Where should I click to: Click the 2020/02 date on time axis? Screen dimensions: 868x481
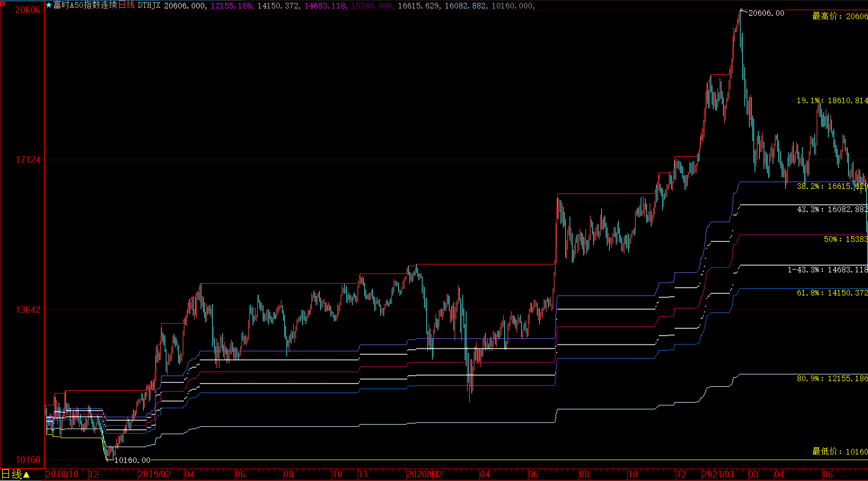click(424, 474)
